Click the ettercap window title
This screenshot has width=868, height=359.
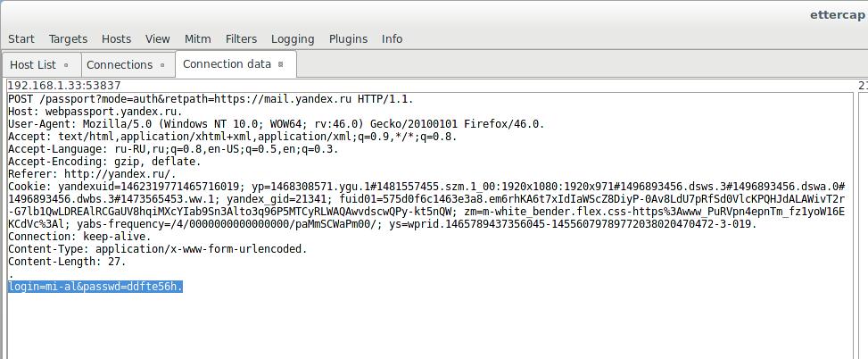click(838, 14)
